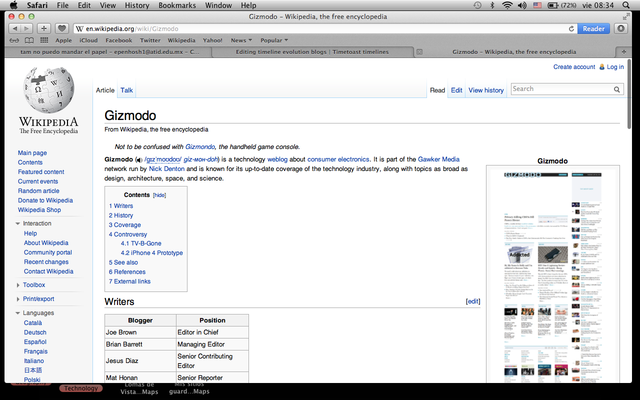Jump to 4.1 TV-B-Gone section
The image size is (640, 400).
pos(141,244)
